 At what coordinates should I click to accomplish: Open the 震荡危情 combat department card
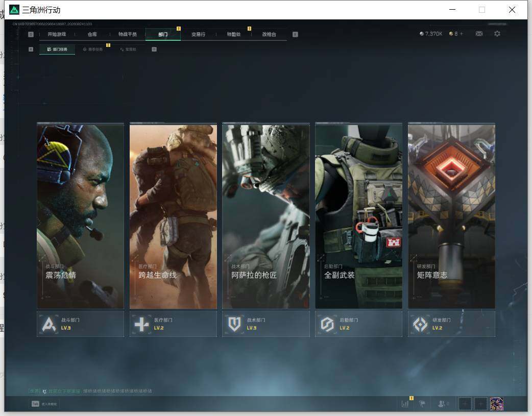pos(80,216)
